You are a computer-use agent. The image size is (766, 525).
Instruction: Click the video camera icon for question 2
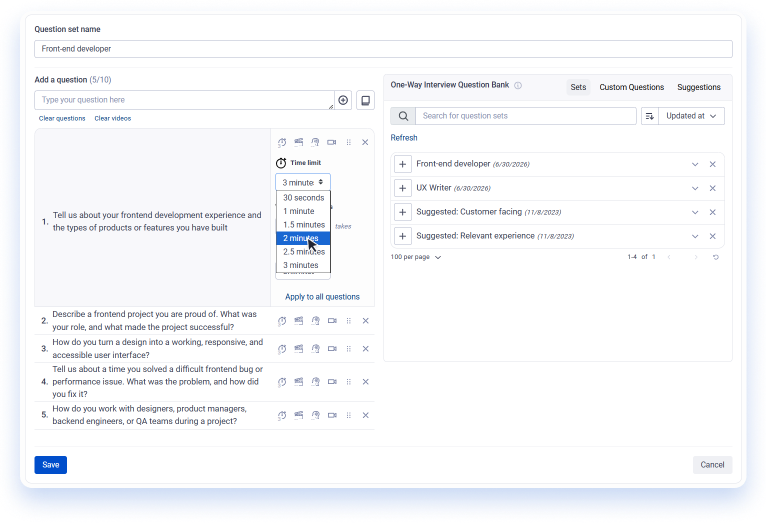332,320
